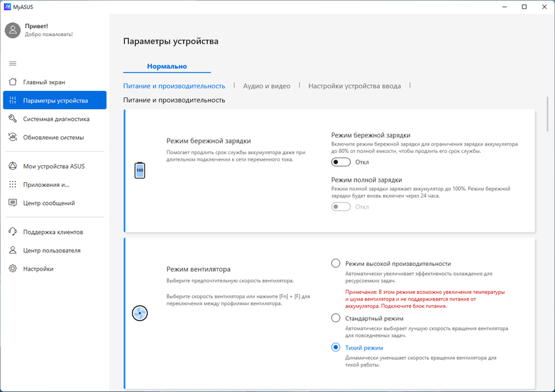
Task: Click the wrench icon for Системная диагностика
Action: tap(12, 119)
